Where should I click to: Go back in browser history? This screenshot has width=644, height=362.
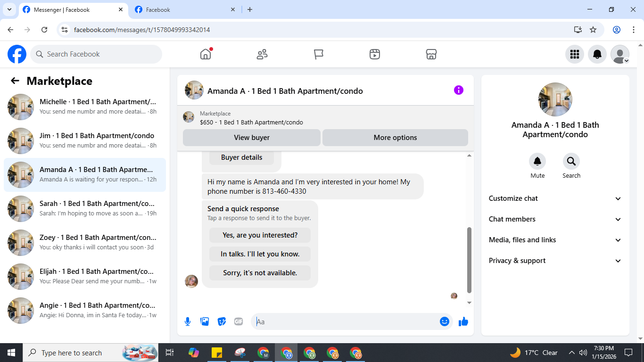point(10,30)
